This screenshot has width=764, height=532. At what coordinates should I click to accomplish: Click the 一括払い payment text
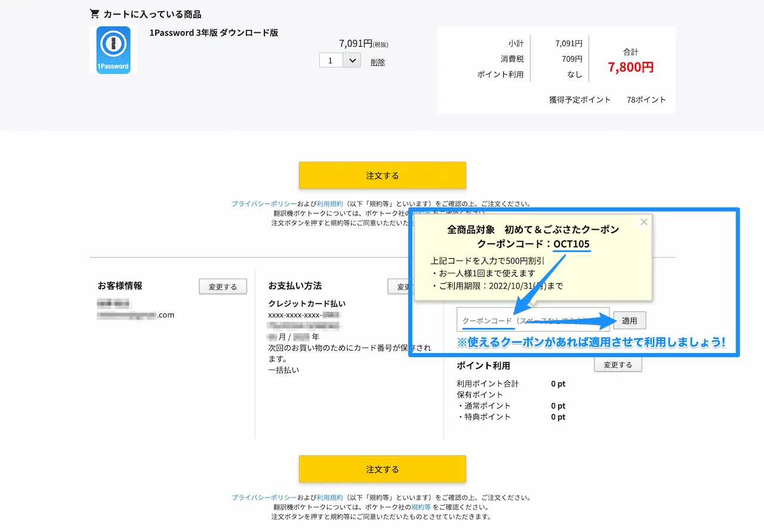click(x=284, y=370)
